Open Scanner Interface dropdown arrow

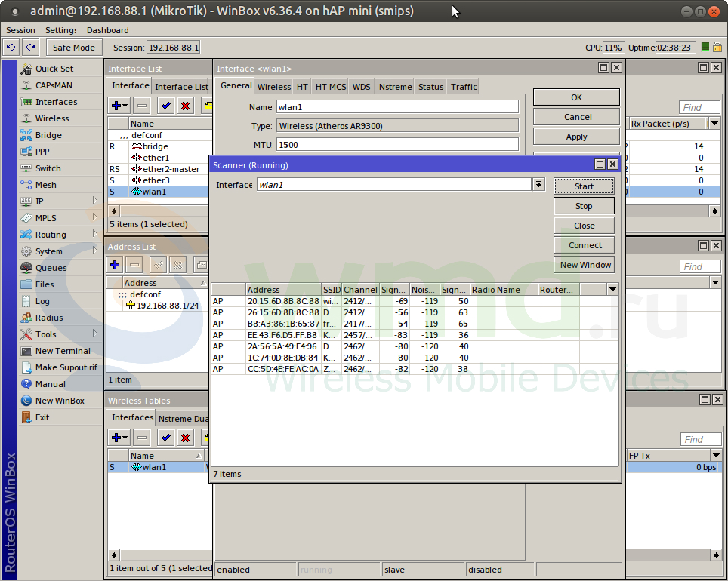pos(538,185)
